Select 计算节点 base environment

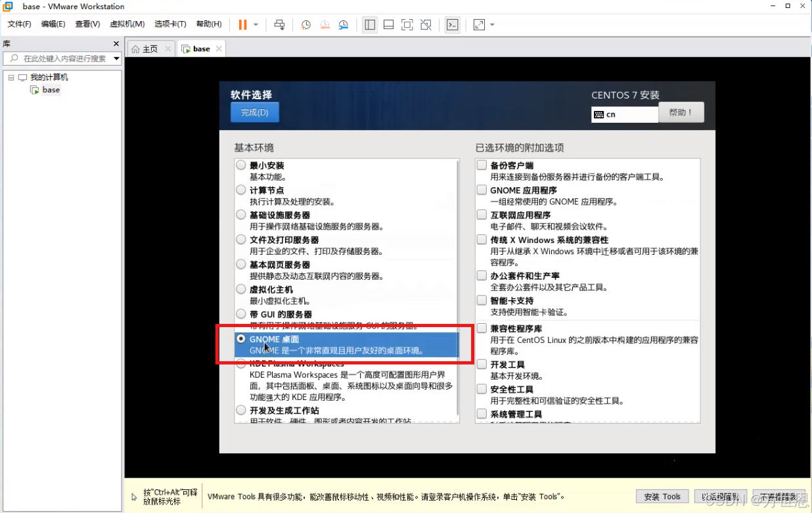[241, 190]
